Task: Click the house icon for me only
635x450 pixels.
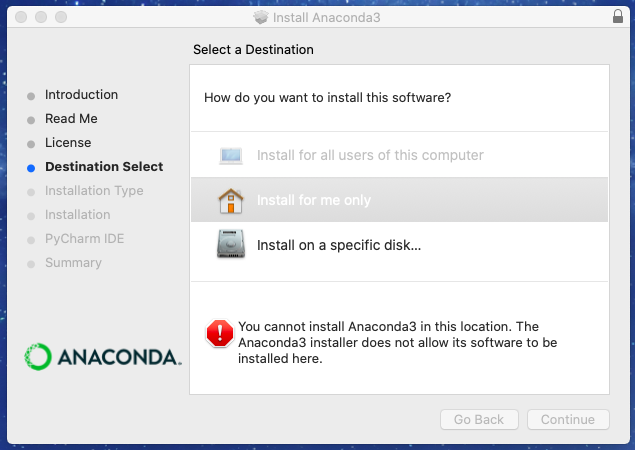Action: click(x=231, y=200)
